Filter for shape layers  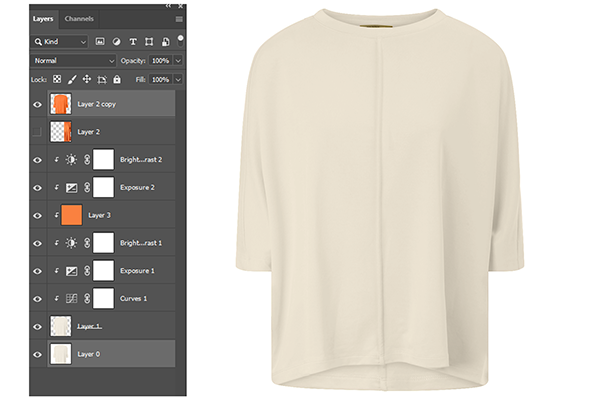point(149,42)
